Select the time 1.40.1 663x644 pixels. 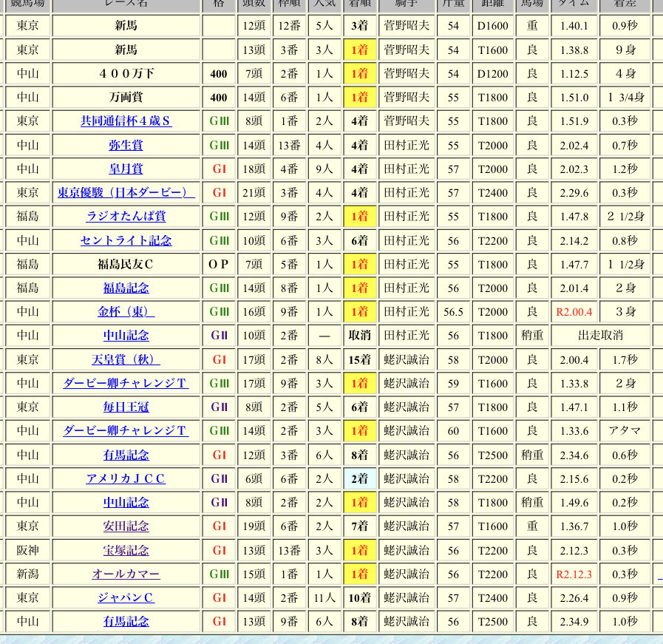pyautogui.click(x=574, y=26)
